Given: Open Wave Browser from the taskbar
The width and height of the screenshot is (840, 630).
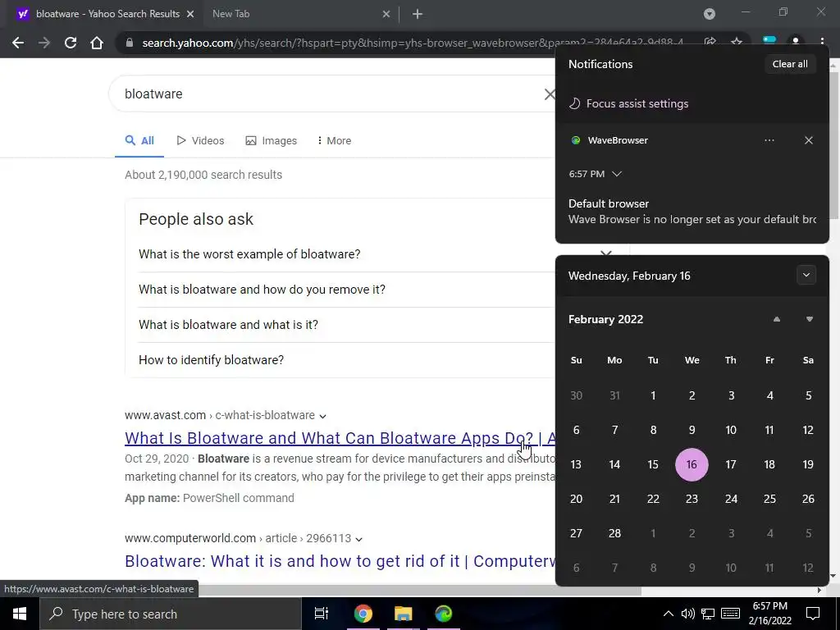Looking at the screenshot, I should click(x=444, y=614).
